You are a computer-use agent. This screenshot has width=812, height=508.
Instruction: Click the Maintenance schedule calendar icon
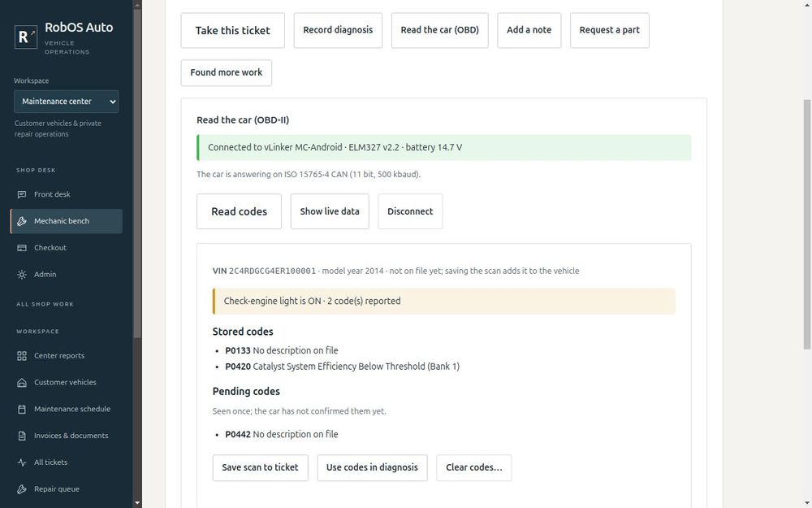(x=22, y=409)
